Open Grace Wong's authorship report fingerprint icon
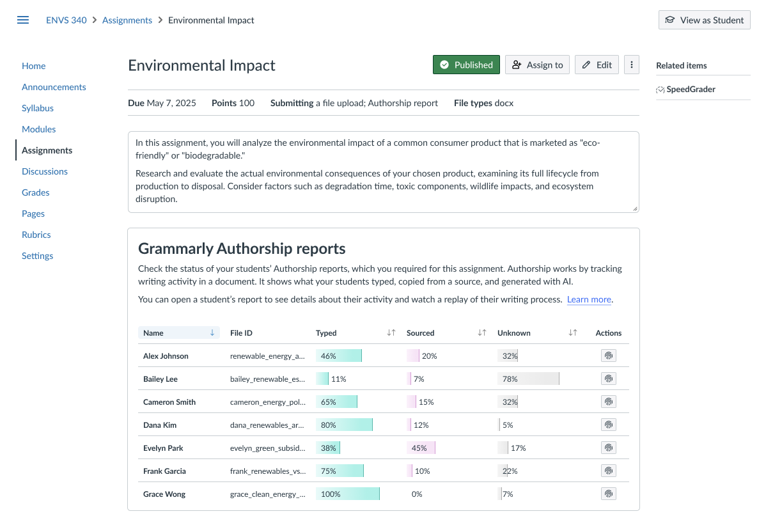This screenshot has width=766, height=532. tap(608, 494)
